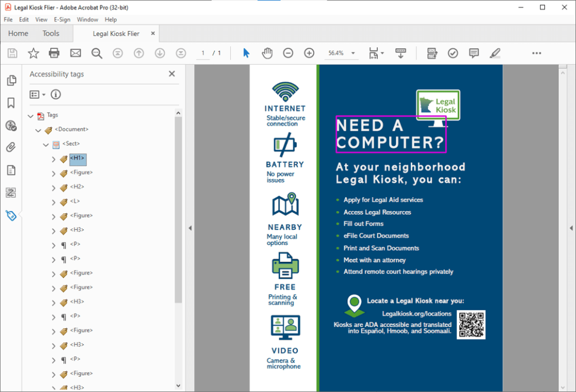Activate the selection arrow tool

coord(246,52)
